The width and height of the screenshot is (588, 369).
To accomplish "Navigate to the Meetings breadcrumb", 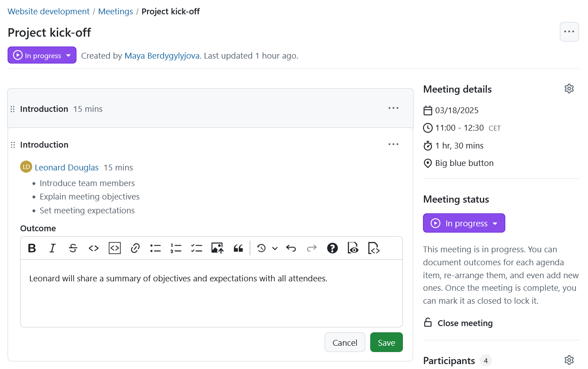I will [x=115, y=11].
